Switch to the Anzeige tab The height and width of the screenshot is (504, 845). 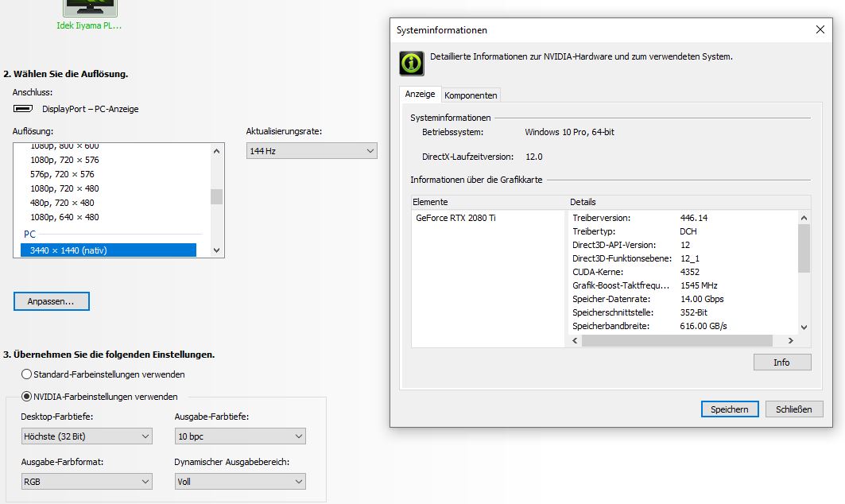(x=420, y=94)
